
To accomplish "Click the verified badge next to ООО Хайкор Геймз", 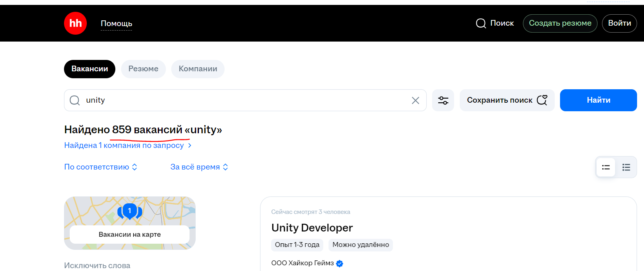I will pos(340,263).
